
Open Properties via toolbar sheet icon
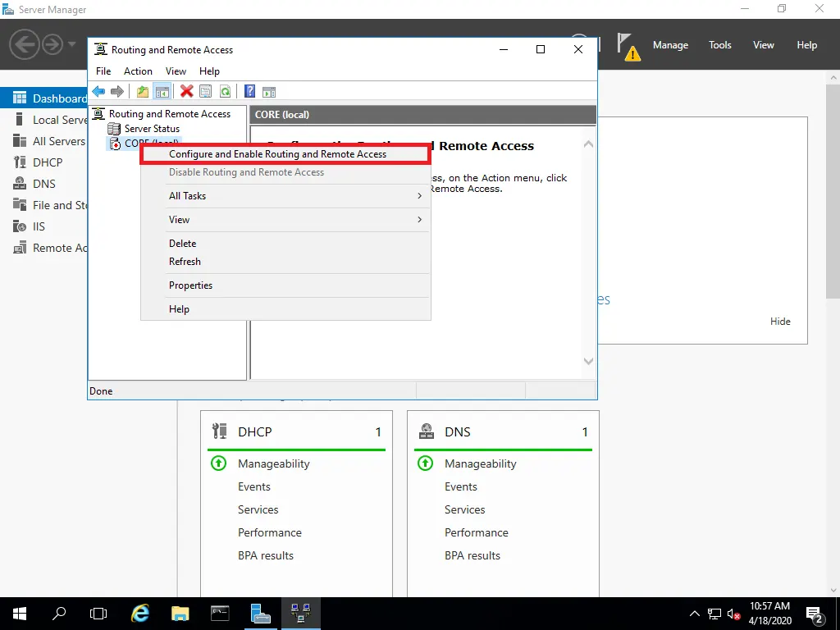206,92
